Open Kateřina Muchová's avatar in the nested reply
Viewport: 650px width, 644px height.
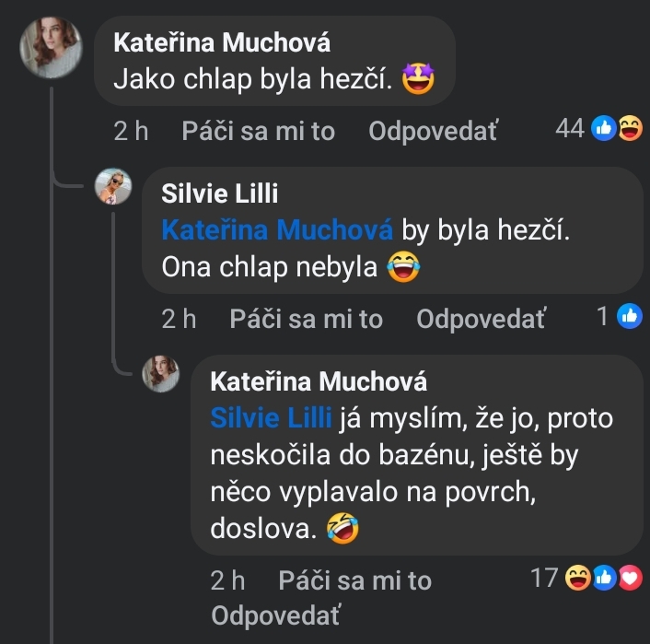pos(160,374)
